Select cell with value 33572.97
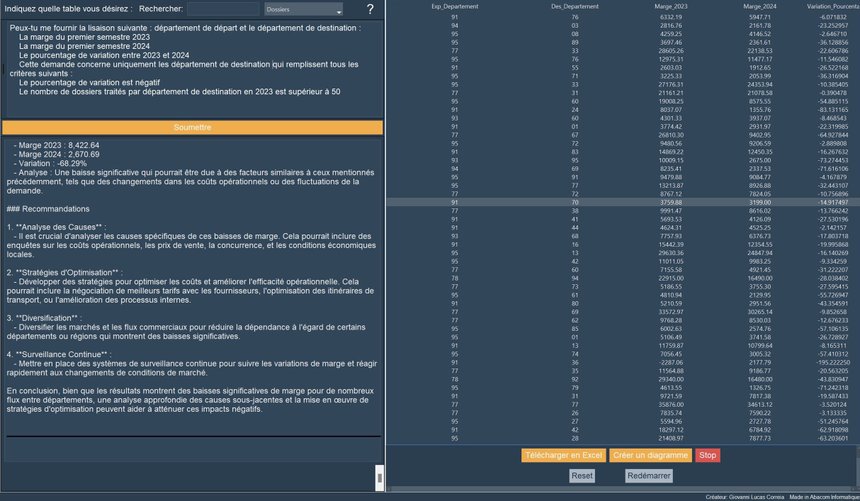This screenshot has height=501, width=860. [671, 312]
